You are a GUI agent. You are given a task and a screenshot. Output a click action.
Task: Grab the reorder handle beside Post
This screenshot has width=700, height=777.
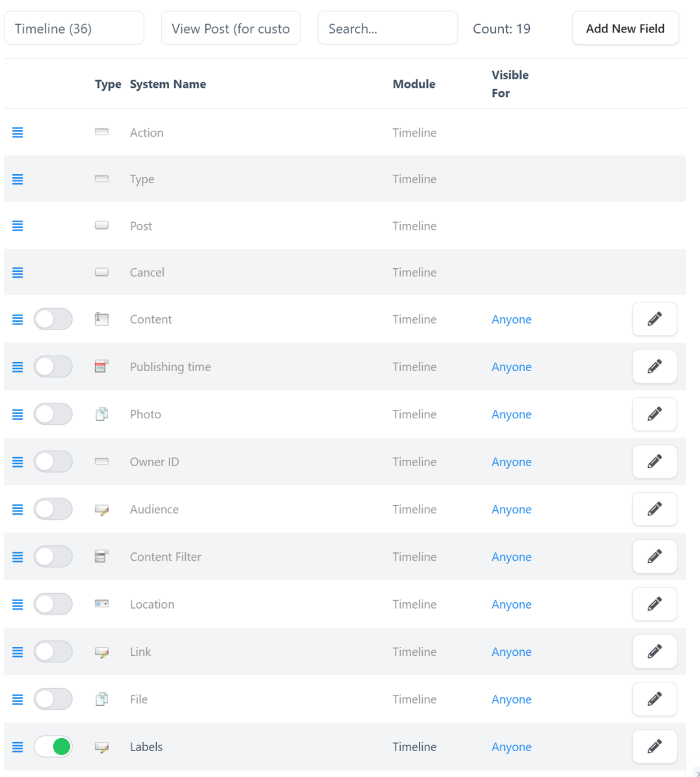pos(17,226)
